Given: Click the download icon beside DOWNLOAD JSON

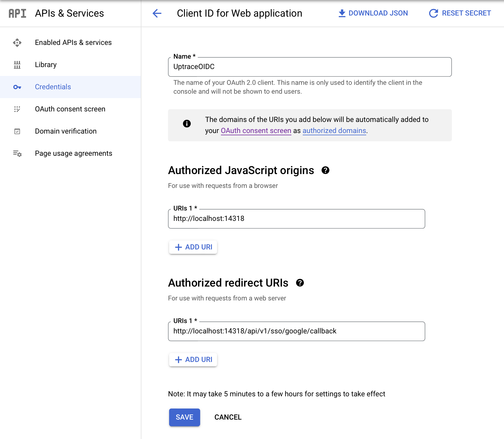Looking at the screenshot, I should [x=342, y=13].
